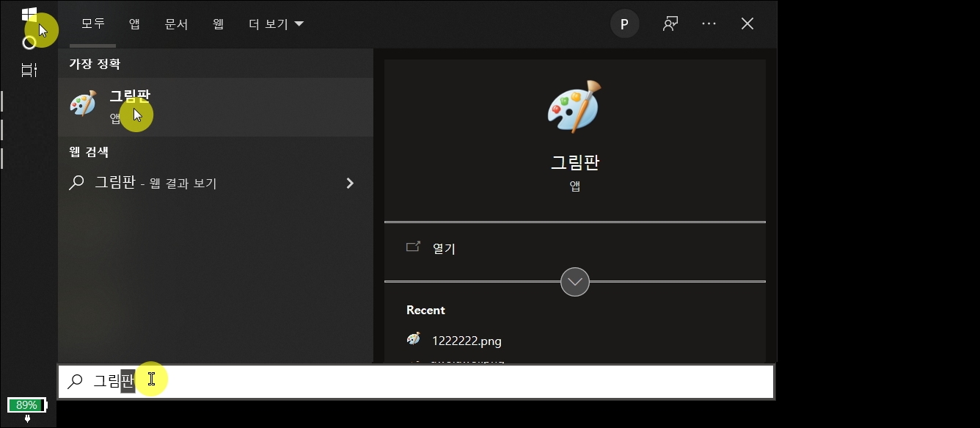Click the web search magnifier icon beside 그림판

point(76,183)
